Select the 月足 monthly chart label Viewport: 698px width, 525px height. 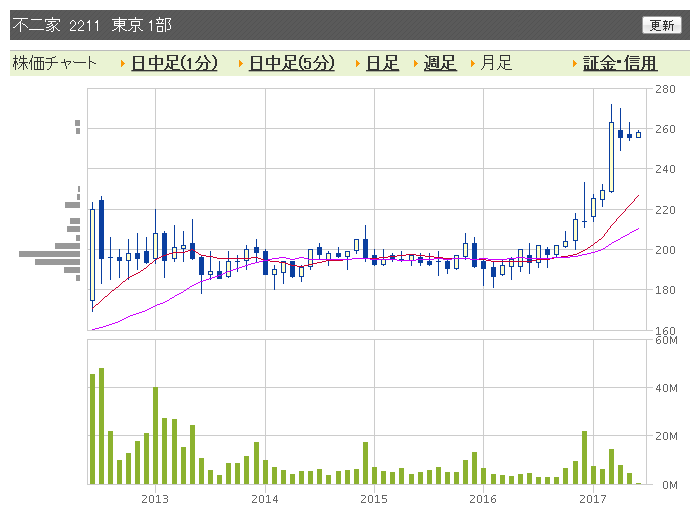point(496,63)
